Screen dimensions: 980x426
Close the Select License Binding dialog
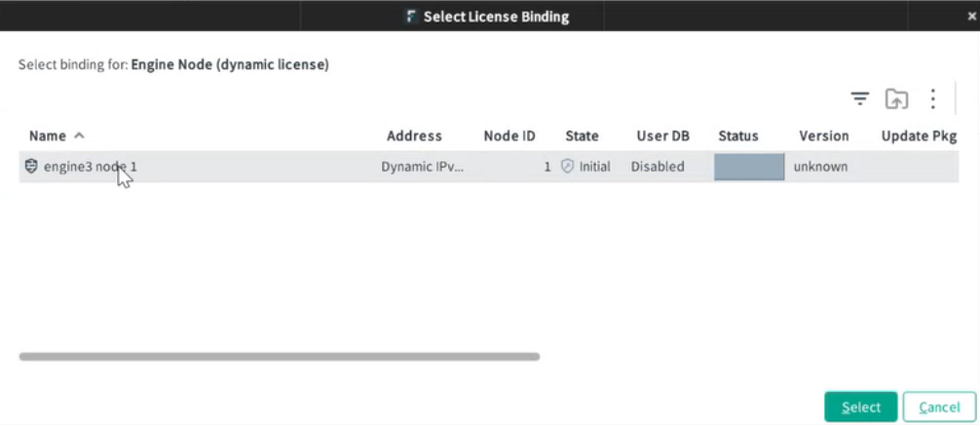point(972,17)
